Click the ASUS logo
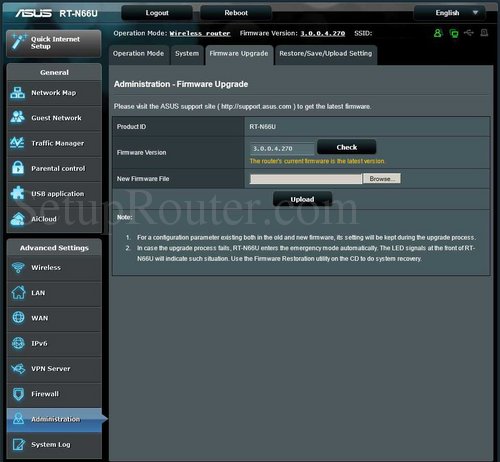The image size is (500, 462). point(33,13)
